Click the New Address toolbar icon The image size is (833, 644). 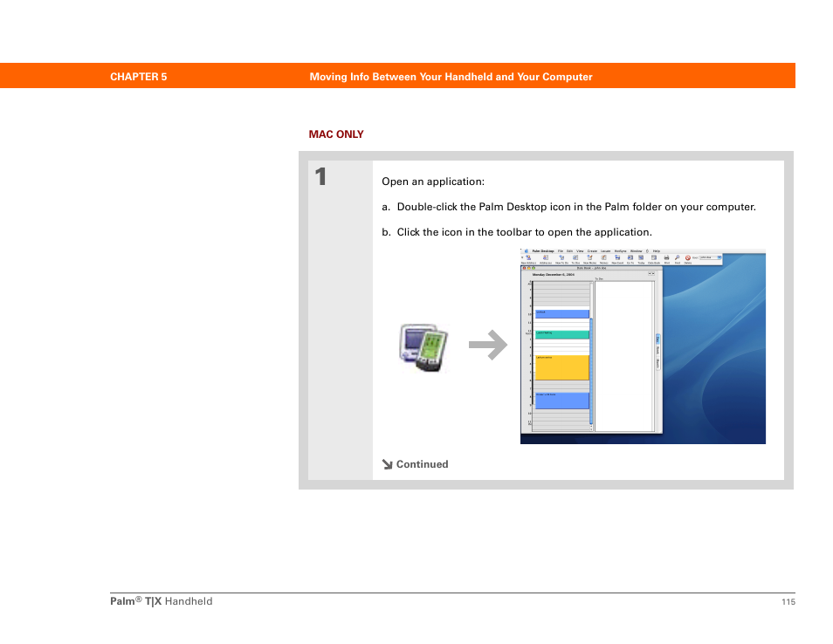tap(528, 257)
